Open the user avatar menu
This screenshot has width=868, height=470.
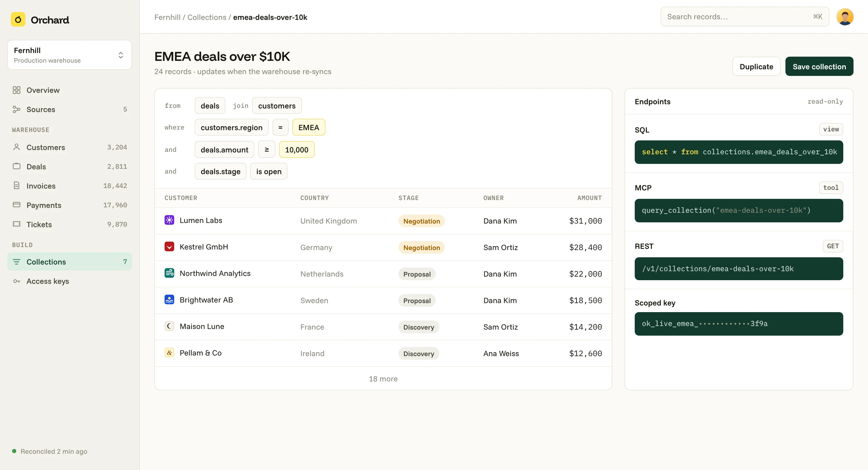tap(844, 17)
